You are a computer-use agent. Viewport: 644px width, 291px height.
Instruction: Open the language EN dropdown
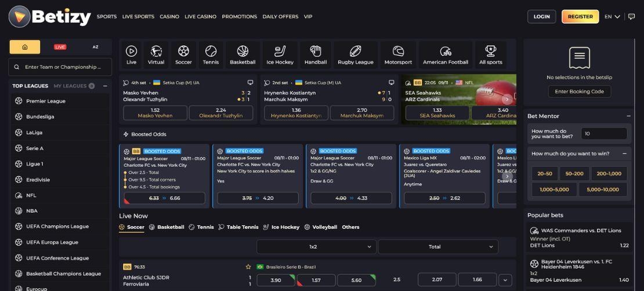tap(612, 16)
